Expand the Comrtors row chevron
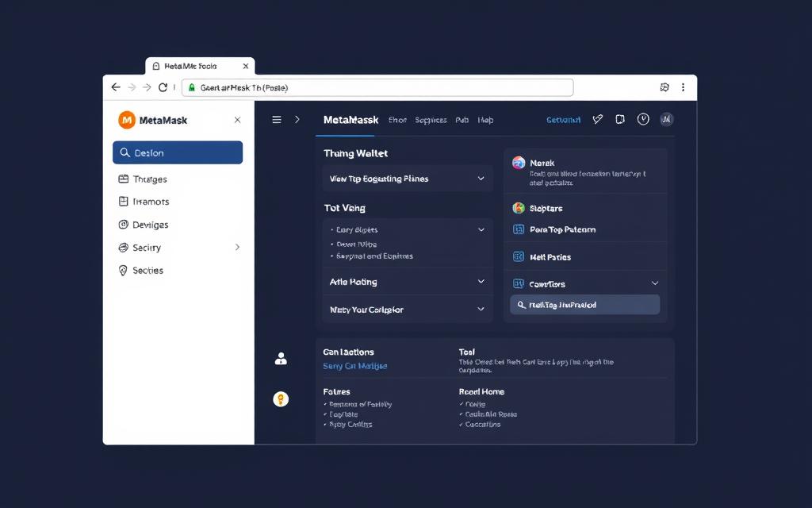 click(x=655, y=283)
